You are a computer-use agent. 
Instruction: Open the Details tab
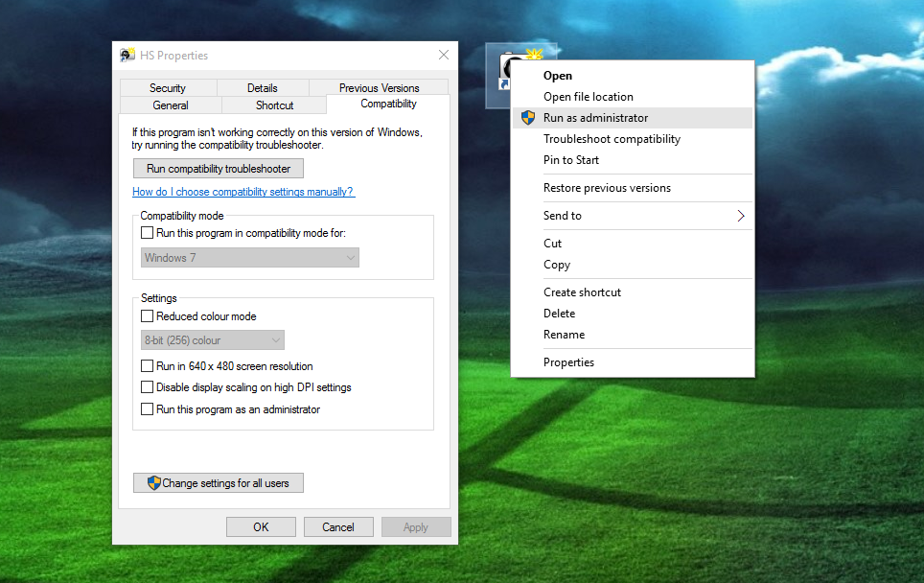click(x=263, y=88)
